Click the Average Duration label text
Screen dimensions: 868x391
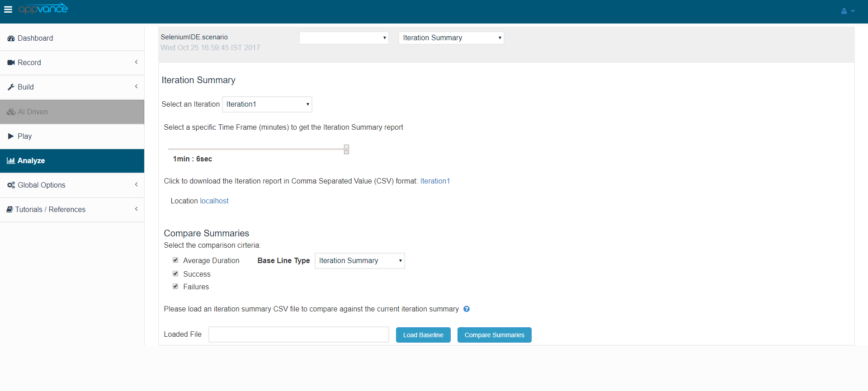(212, 261)
